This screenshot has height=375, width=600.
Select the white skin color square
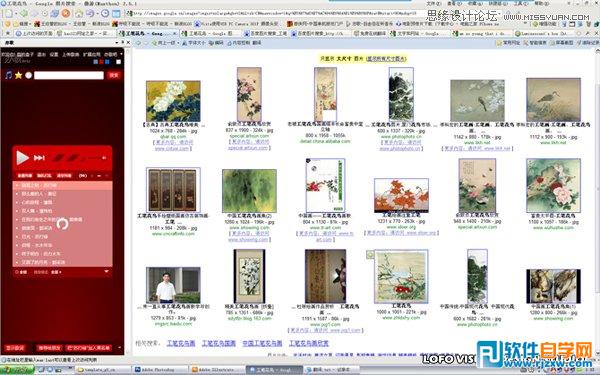(x=118, y=62)
